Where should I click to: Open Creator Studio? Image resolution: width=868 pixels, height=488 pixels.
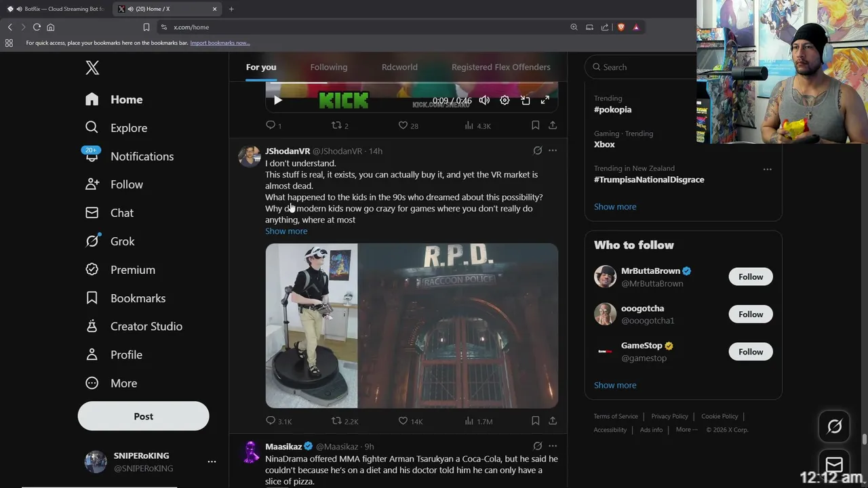134,327
